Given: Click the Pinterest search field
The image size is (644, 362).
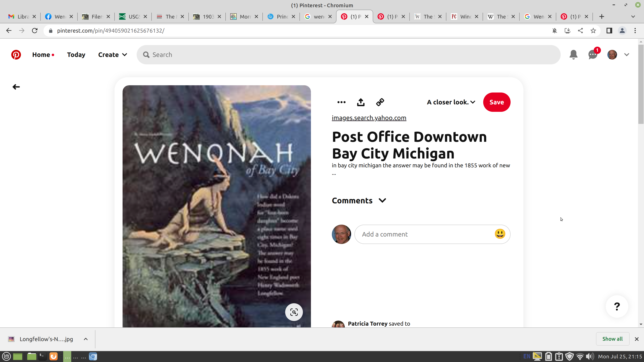Looking at the screenshot, I should (x=349, y=55).
